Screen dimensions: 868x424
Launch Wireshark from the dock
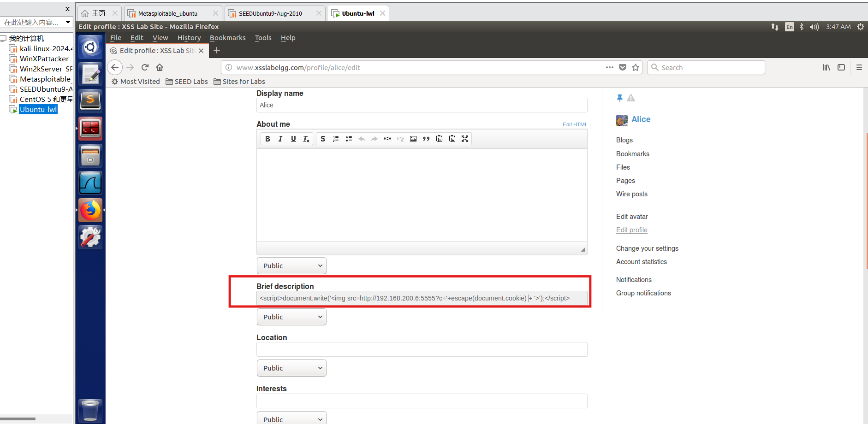click(x=90, y=183)
